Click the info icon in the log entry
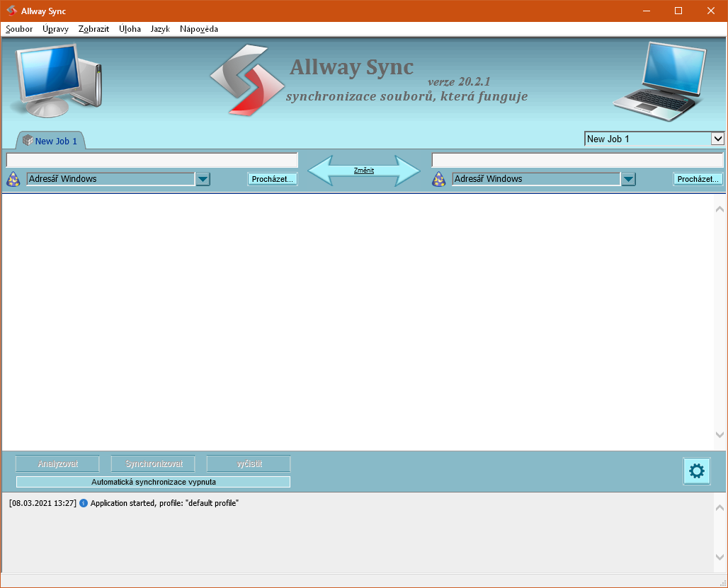Viewport: 728px width, 588px height. click(84, 503)
